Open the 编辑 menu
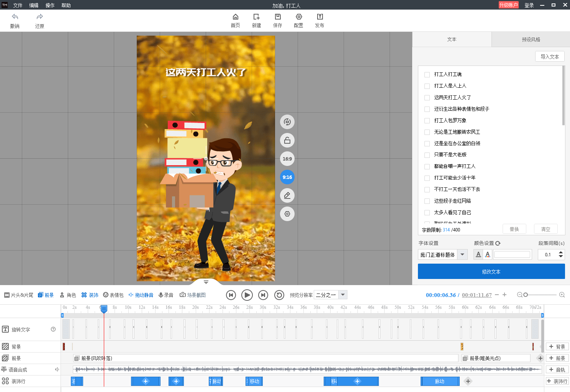Viewport: 570px width, 392px height. [34, 5]
